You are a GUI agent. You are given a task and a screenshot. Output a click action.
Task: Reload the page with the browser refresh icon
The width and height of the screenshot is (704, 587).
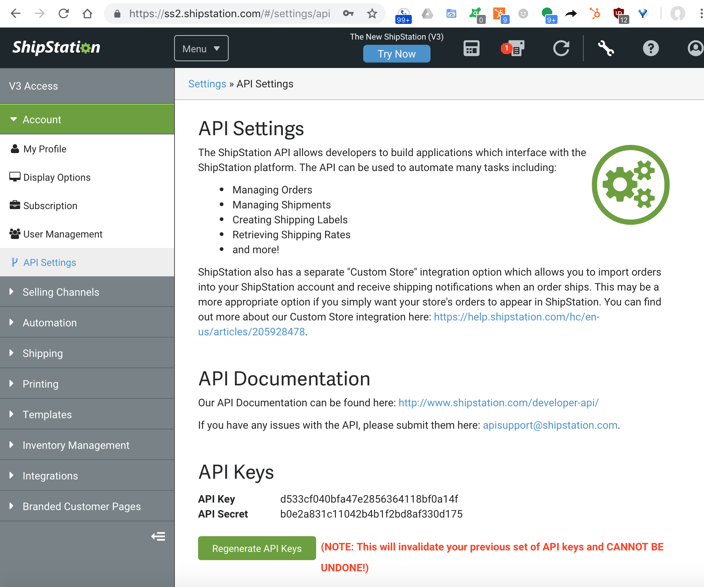(63, 13)
